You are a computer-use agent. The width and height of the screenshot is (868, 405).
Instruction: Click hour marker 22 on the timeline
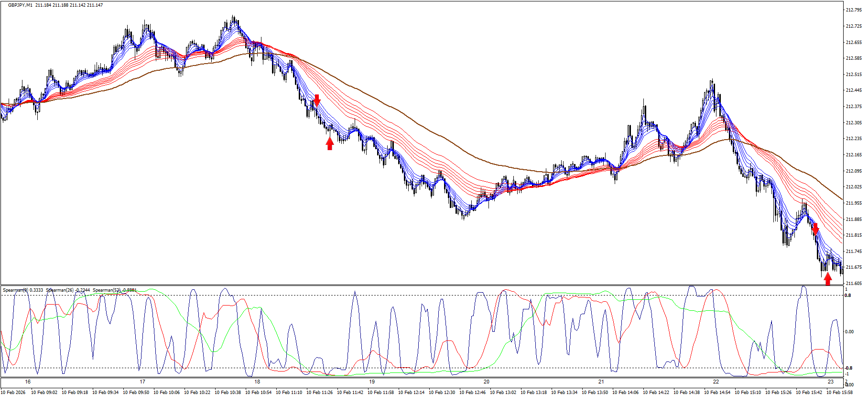pos(716,382)
